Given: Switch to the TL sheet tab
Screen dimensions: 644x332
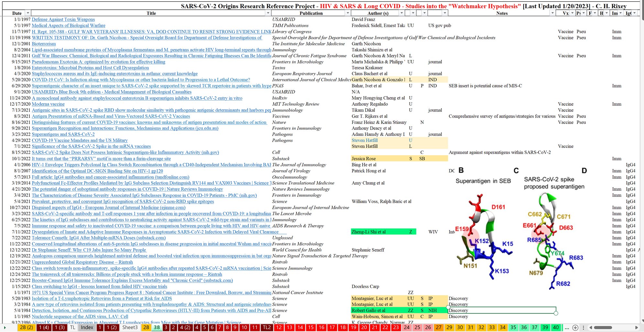Looking at the screenshot, I should click(x=73, y=327).
